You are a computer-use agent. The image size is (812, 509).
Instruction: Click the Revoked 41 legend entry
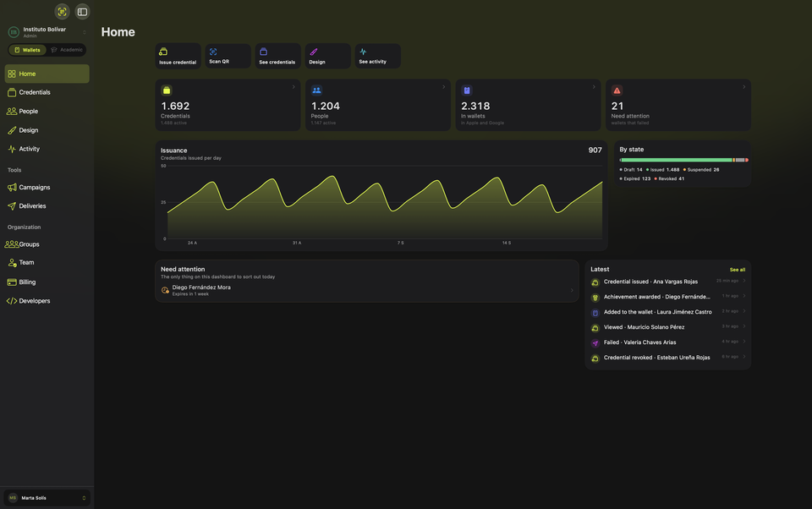(x=669, y=178)
